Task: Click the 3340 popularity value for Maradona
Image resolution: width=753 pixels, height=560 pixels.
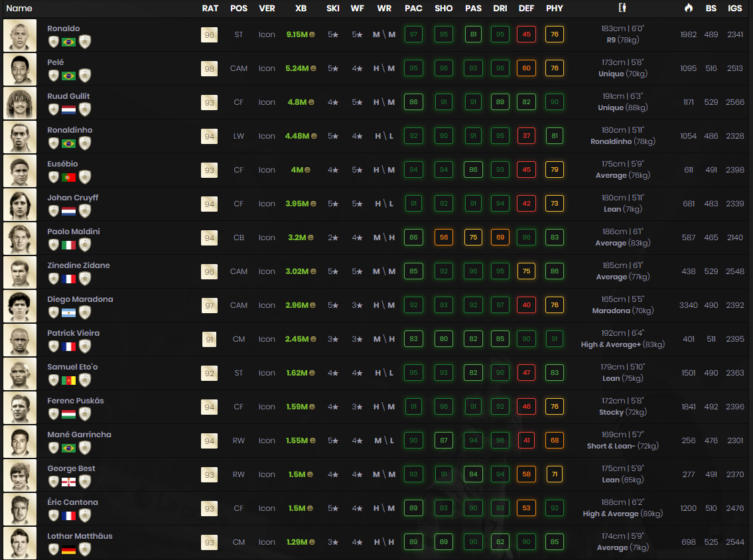Action: pyautogui.click(x=688, y=305)
